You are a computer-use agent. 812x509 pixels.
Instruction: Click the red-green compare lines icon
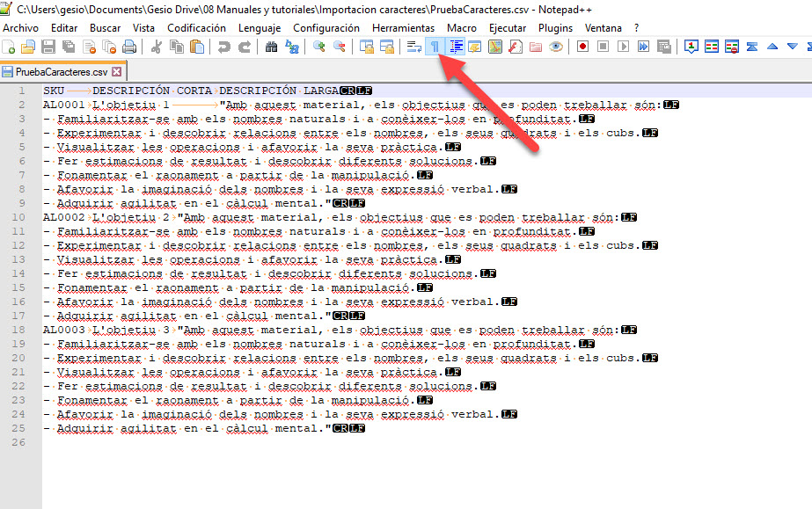coord(712,47)
